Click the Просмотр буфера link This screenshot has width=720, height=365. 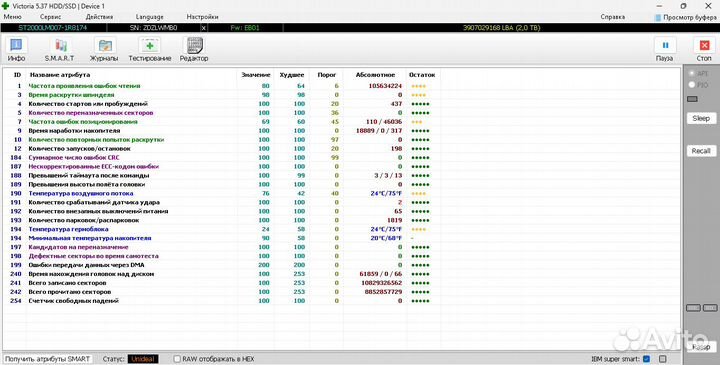tap(690, 17)
